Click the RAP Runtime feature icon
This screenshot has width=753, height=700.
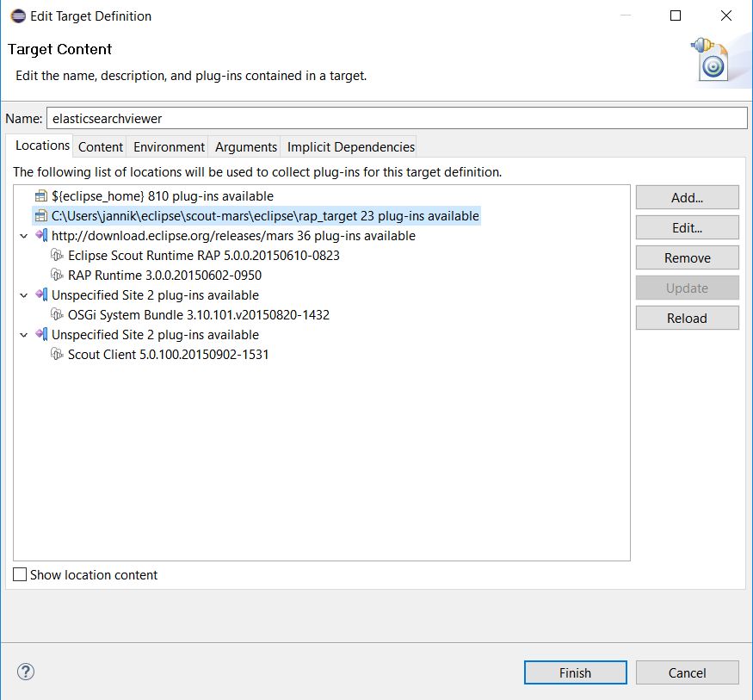click(57, 275)
